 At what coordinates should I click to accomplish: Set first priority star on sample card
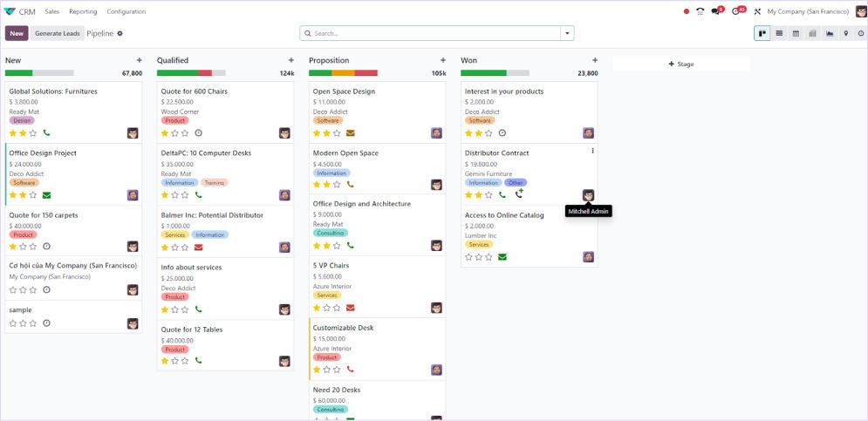(x=13, y=323)
